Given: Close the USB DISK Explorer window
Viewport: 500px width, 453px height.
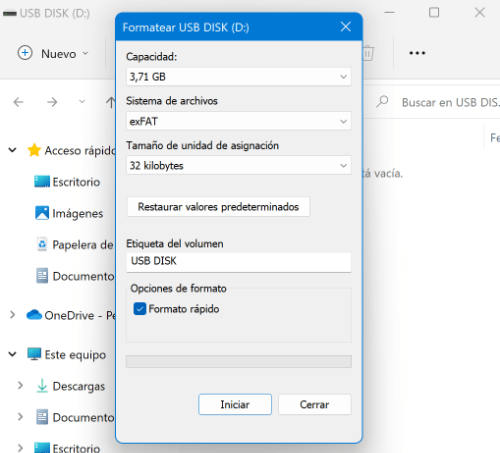Looking at the screenshot, I should coord(480,13).
